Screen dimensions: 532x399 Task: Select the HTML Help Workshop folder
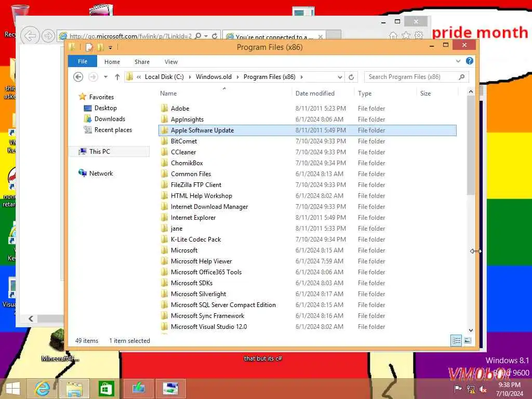point(201,196)
